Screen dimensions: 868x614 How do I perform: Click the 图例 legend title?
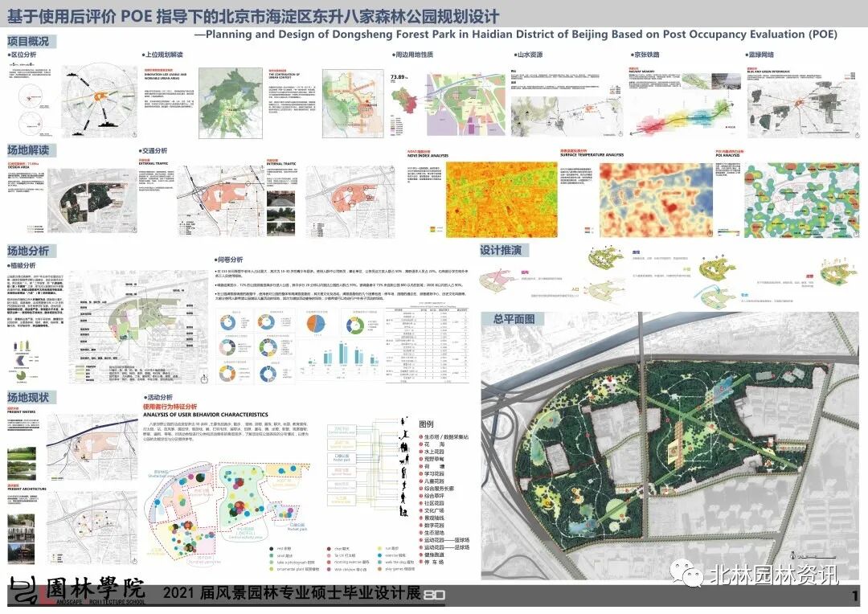[x=426, y=424]
